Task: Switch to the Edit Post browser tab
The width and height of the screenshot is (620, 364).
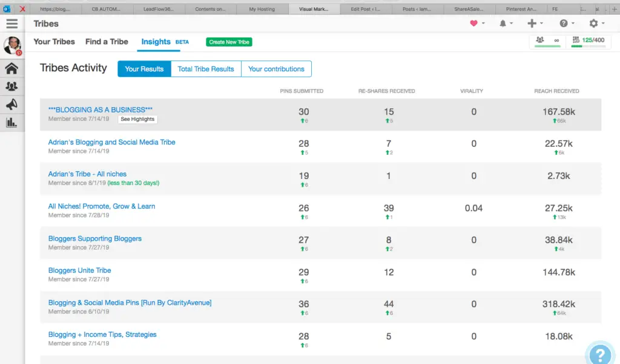Action: pyautogui.click(x=365, y=9)
